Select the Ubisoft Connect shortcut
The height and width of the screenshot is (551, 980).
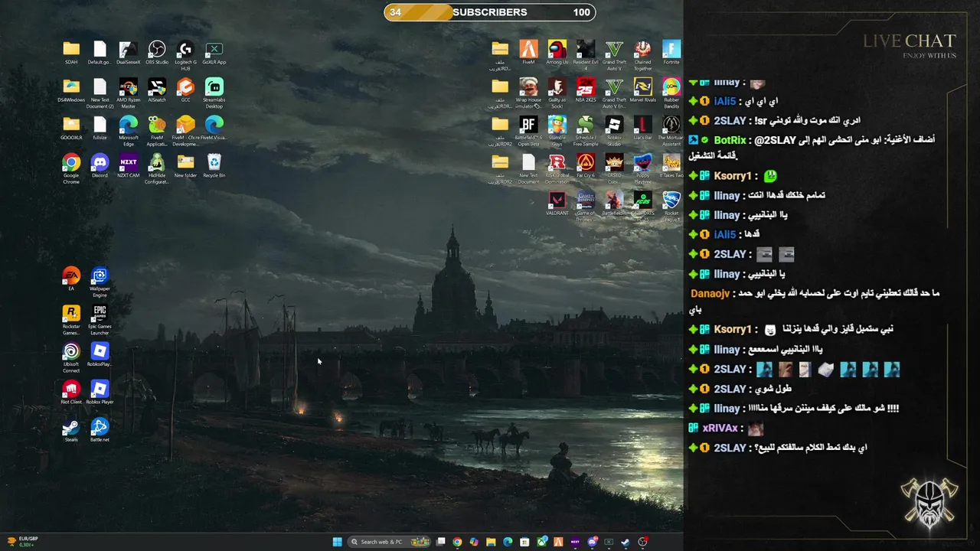[71, 358]
